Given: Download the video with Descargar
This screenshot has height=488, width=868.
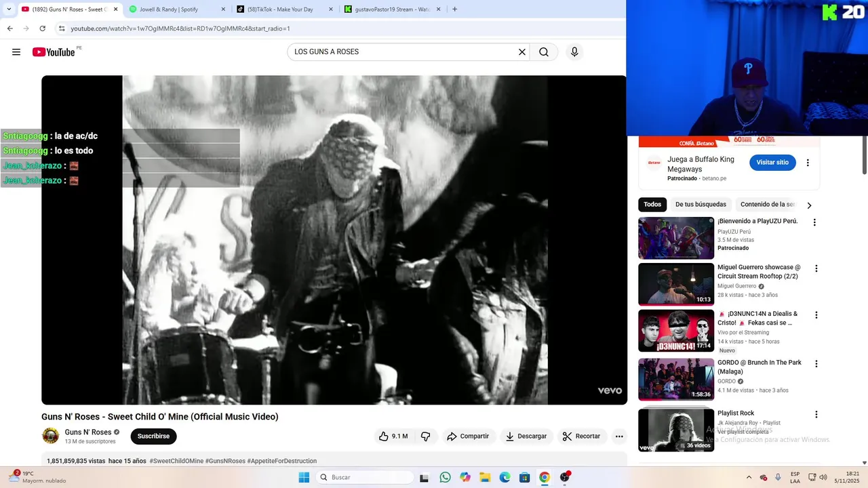Looking at the screenshot, I should pyautogui.click(x=526, y=436).
